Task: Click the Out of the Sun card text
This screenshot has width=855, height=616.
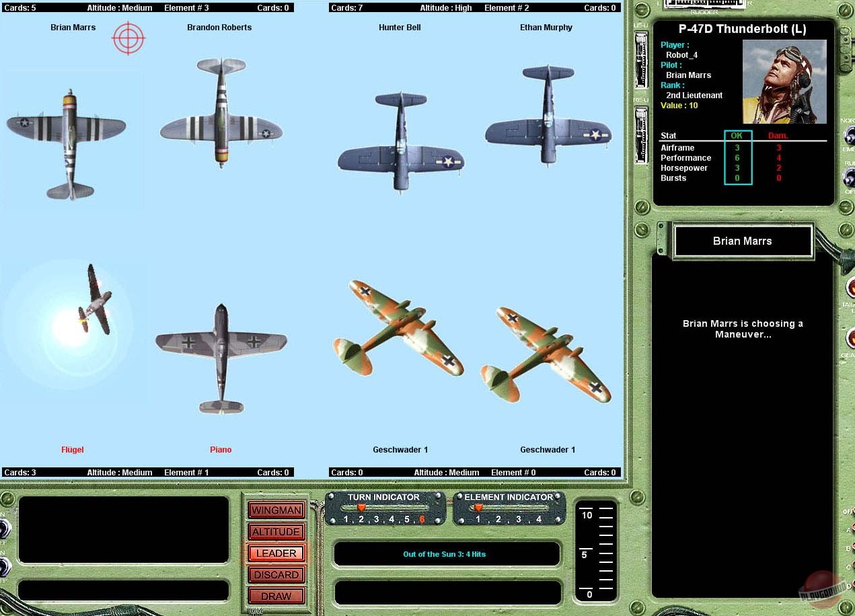Action: [444, 554]
